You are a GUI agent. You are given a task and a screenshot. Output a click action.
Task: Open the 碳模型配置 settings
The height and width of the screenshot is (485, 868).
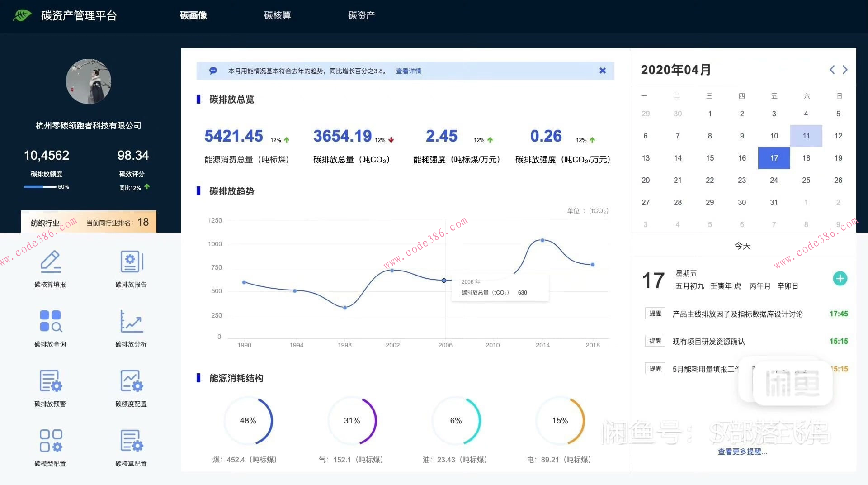pos(50,447)
